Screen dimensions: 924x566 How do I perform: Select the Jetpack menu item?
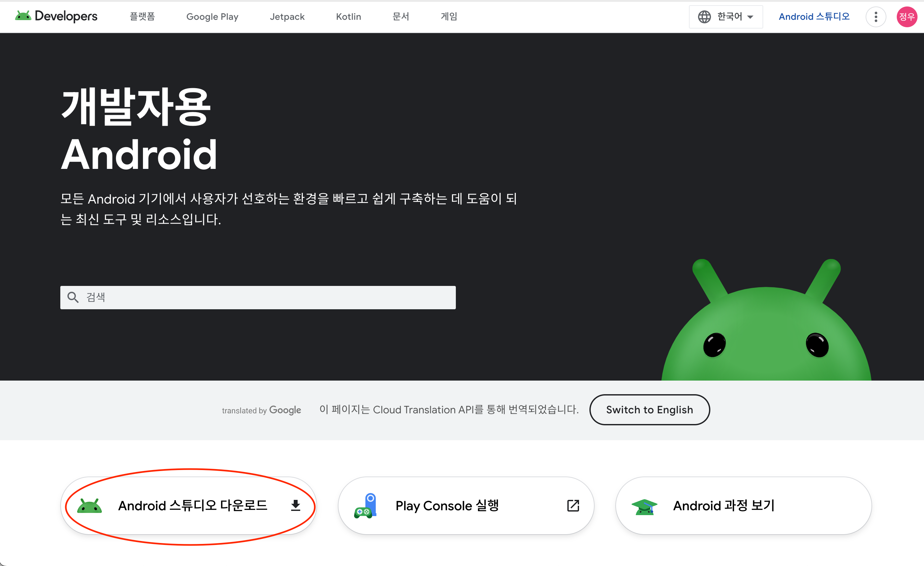[x=287, y=17]
